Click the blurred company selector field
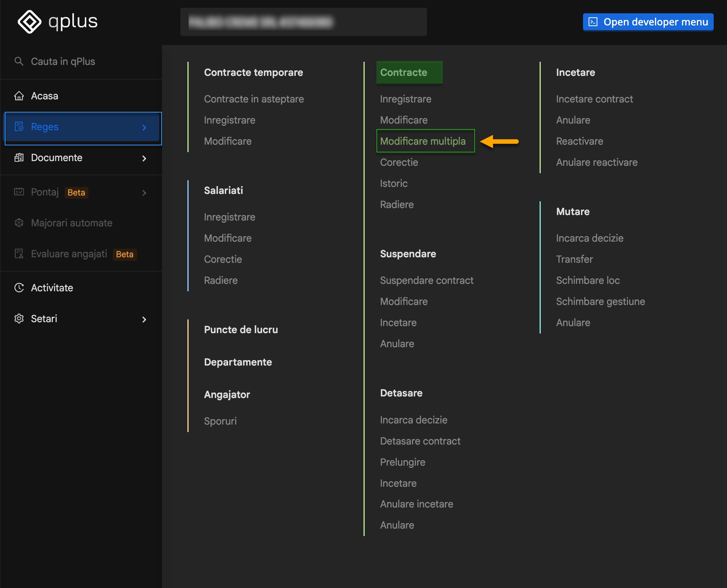Viewport: 727px width, 588px height. coord(303,22)
